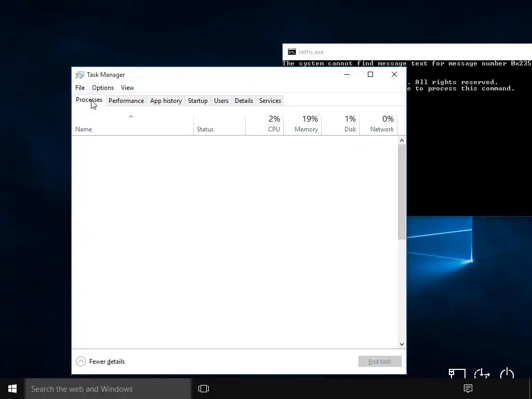Image resolution: width=532 pixels, height=399 pixels.
Task: Sort by Memory usage column
Action: coord(303,124)
